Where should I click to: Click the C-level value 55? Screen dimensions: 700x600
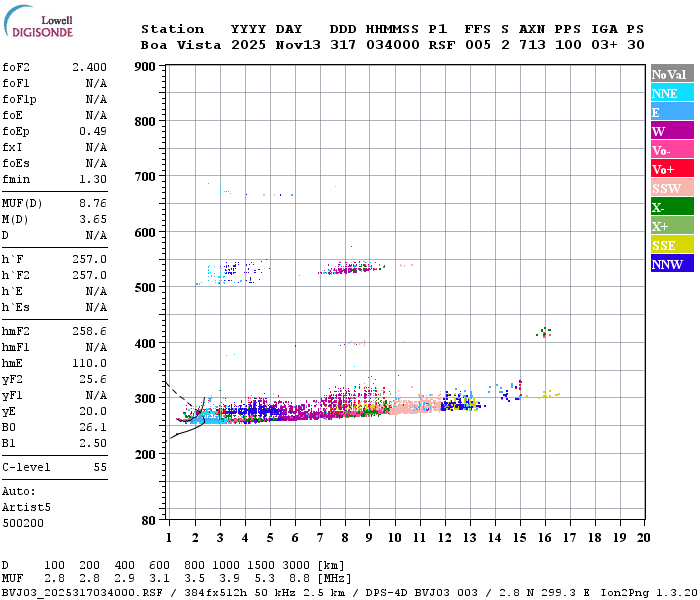click(100, 467)
